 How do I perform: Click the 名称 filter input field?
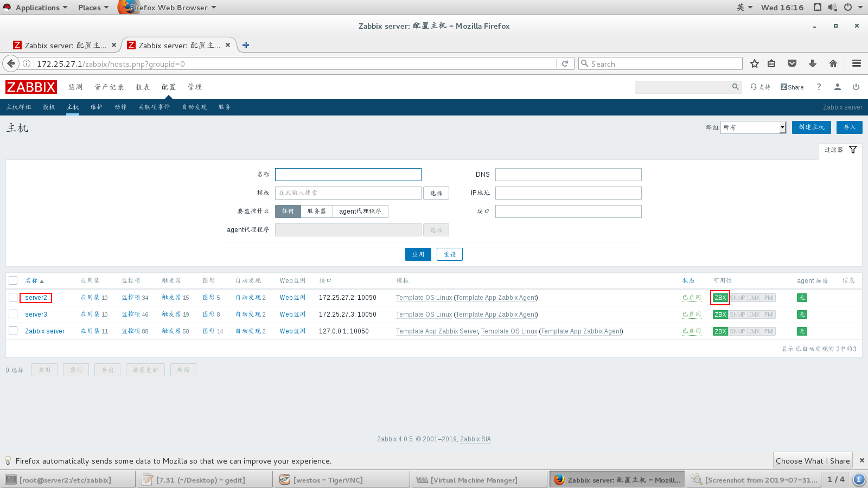click(348, 175)
